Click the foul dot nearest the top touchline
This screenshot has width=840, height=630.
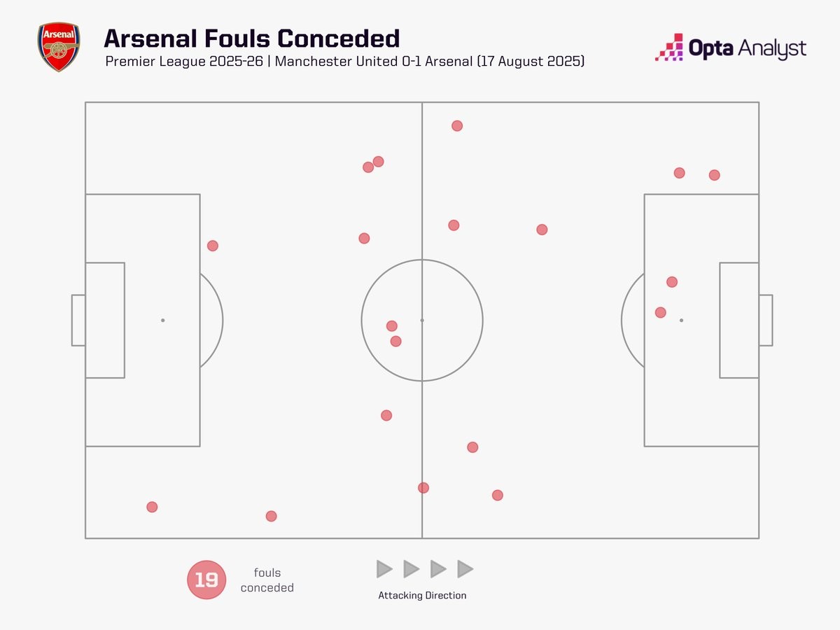[457, 126]
